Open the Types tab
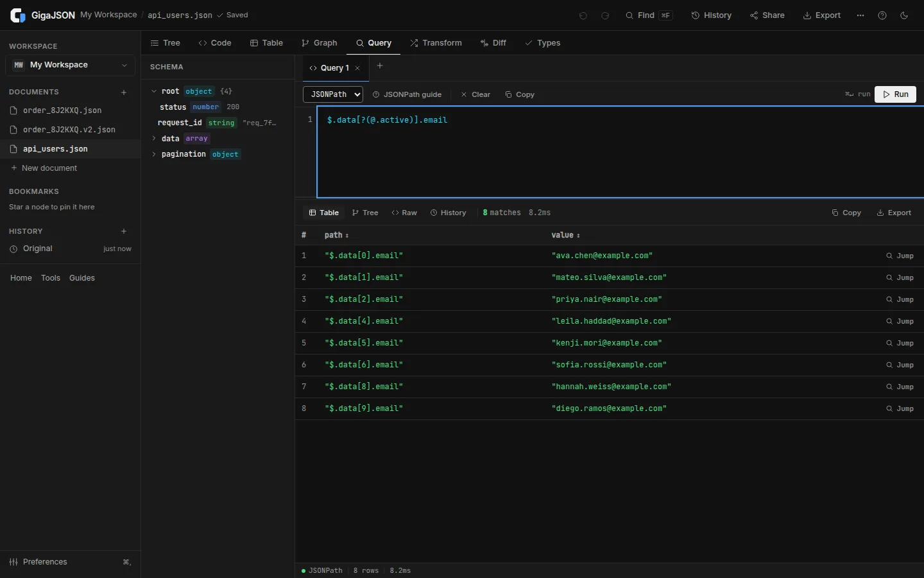 pos(543,43)
